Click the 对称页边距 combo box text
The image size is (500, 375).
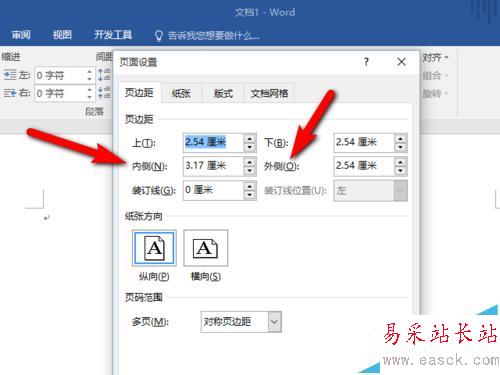tap(227, 322)
